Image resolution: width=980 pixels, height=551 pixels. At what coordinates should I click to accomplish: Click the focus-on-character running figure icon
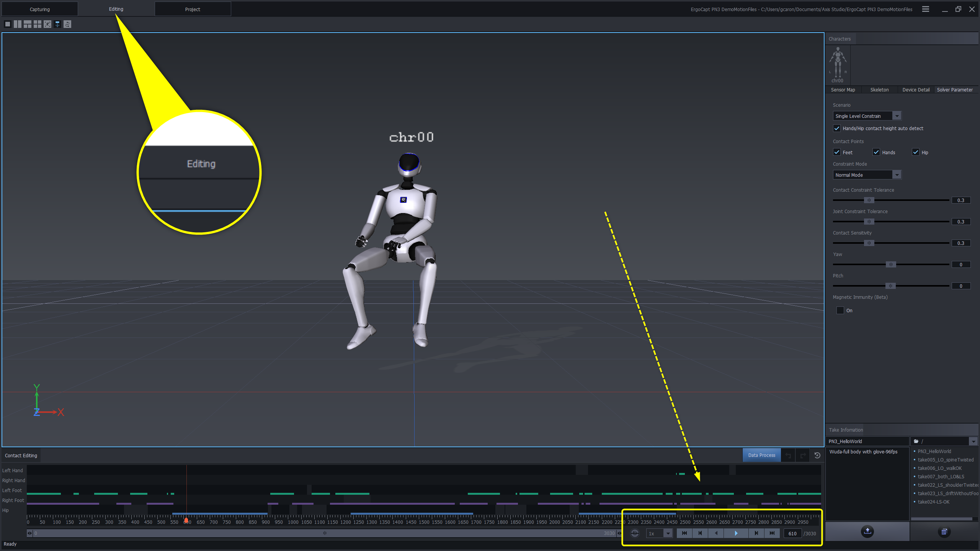(x=47, y=24)
